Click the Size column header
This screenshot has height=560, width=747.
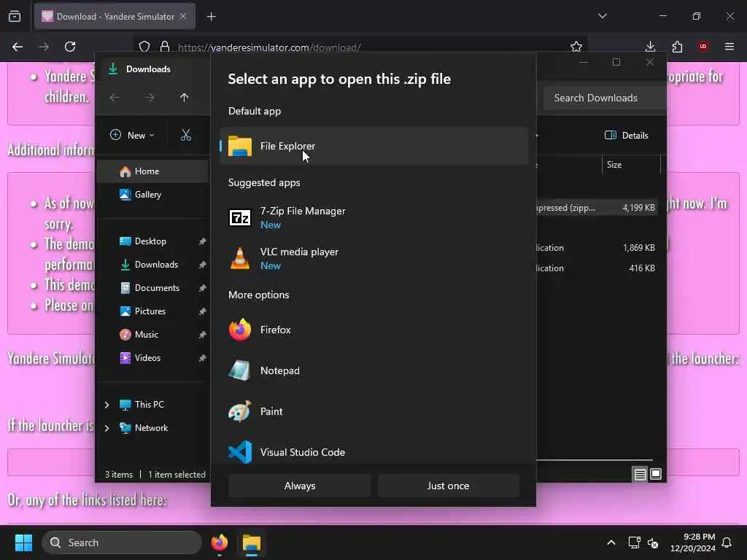click(x=631, y=165)
